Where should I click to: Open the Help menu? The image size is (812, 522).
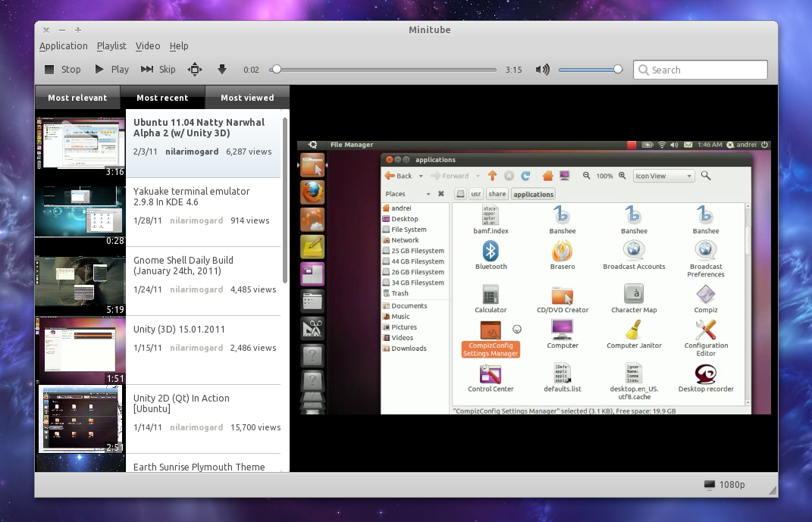179,46
